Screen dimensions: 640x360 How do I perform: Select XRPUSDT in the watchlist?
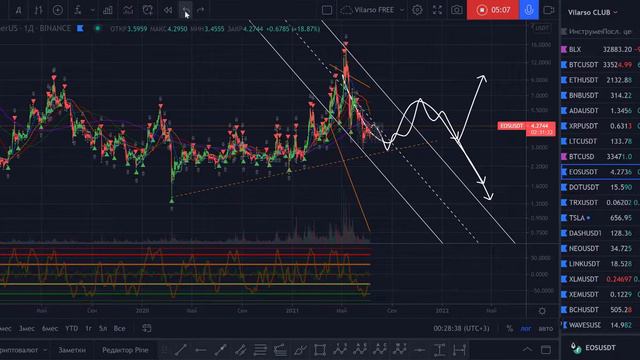click(600, 126)
